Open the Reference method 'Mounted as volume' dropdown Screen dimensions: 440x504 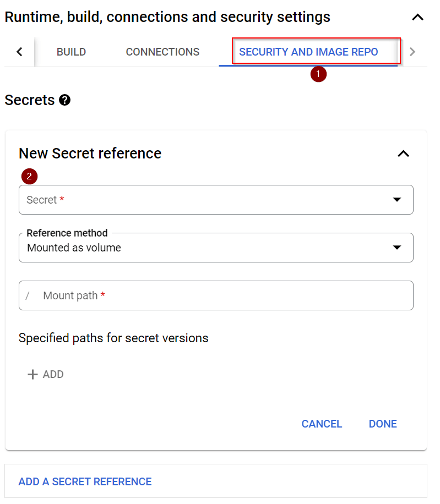coord(209,248)
